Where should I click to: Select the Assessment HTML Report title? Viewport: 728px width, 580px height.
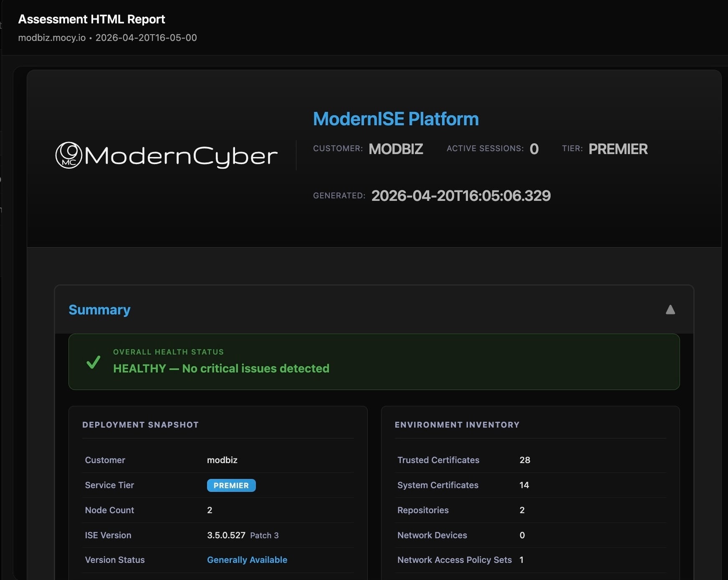(91, 19)
